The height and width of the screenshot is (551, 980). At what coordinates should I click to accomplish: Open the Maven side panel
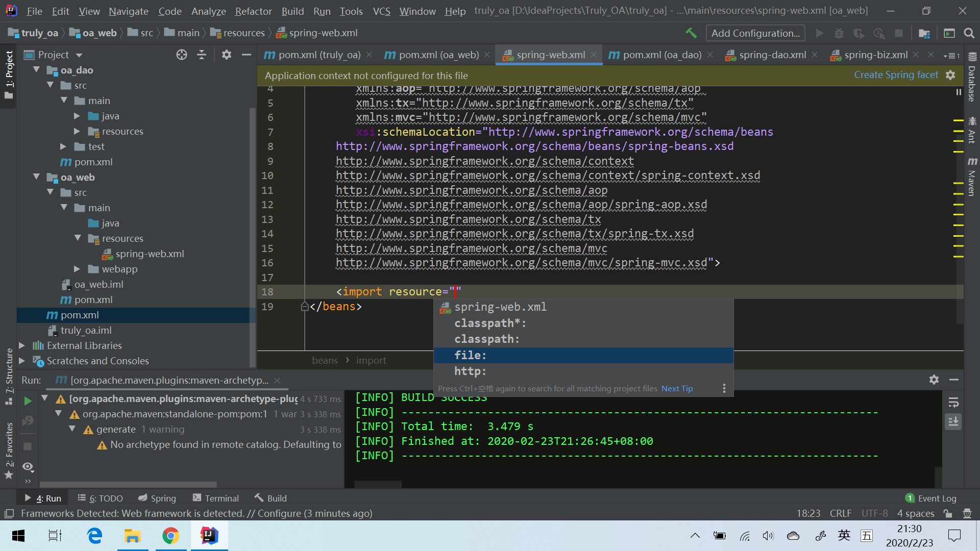tap(972, 176)
